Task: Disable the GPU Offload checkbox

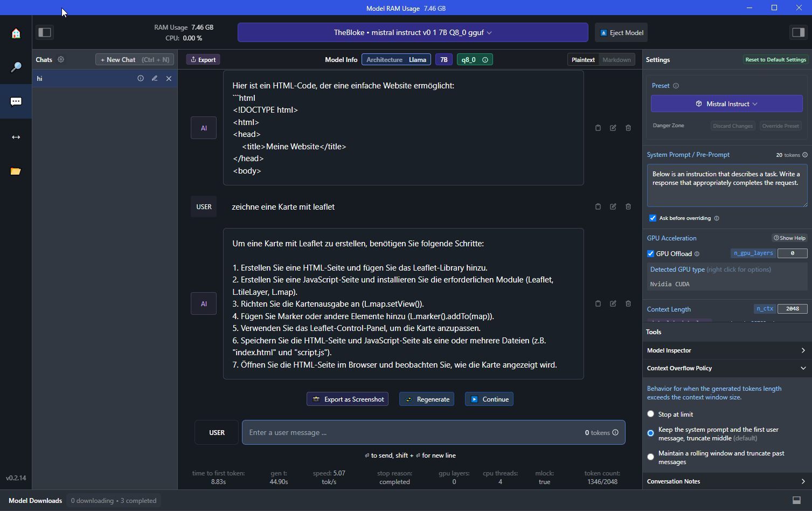Action: (651, 254)
